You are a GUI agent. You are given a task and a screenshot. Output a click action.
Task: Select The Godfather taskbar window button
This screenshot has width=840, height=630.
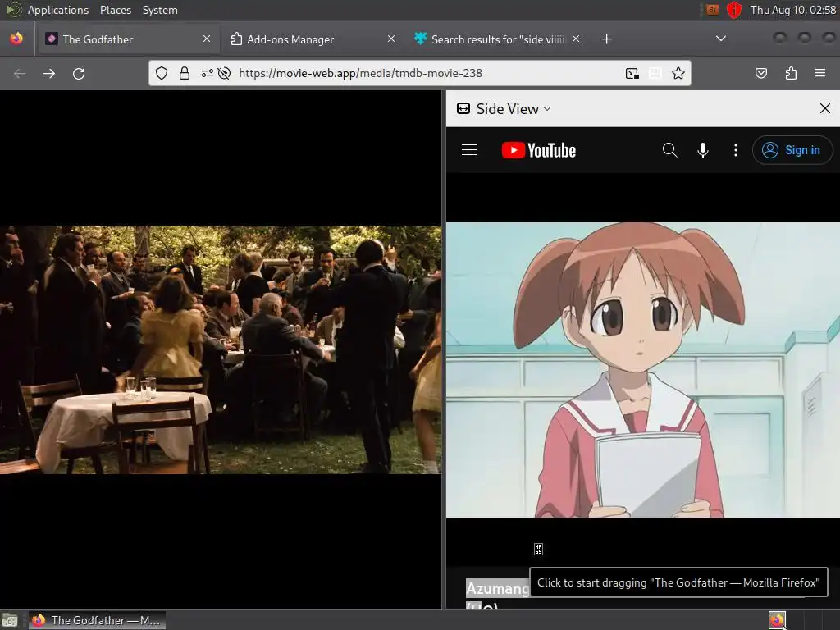(x=97, y=620)
